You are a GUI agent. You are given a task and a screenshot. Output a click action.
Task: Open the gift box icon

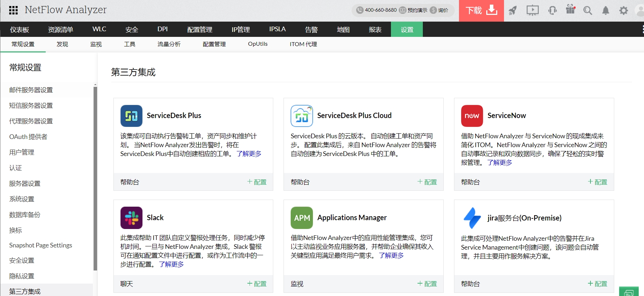[570, 10]
